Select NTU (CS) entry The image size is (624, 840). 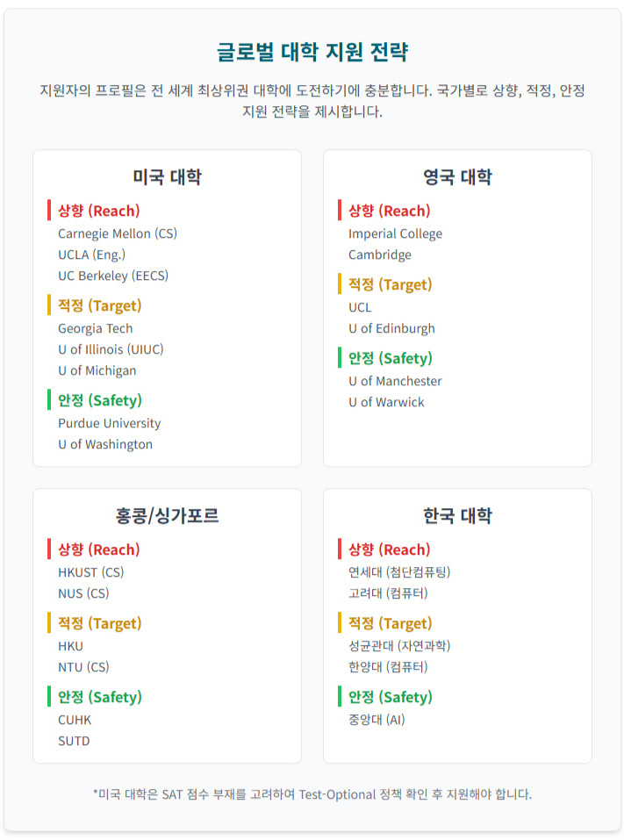[83, 667]
